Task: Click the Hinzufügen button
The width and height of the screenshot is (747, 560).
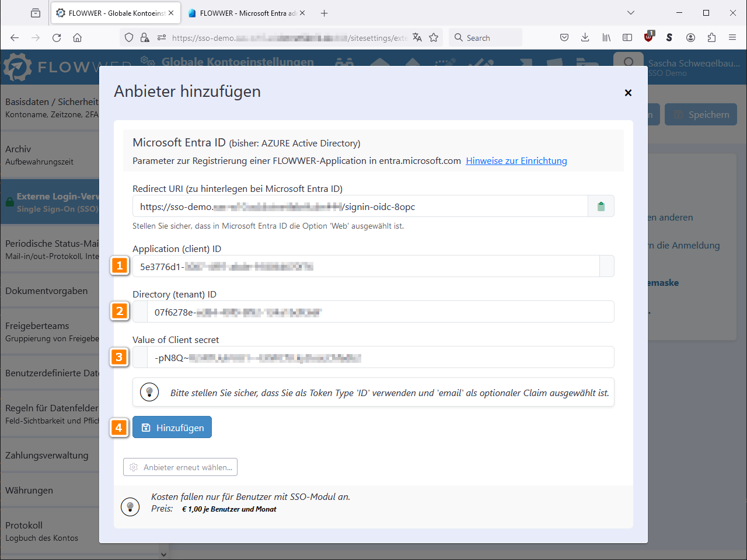Action: pyautogui.click(x=172, y=428)
